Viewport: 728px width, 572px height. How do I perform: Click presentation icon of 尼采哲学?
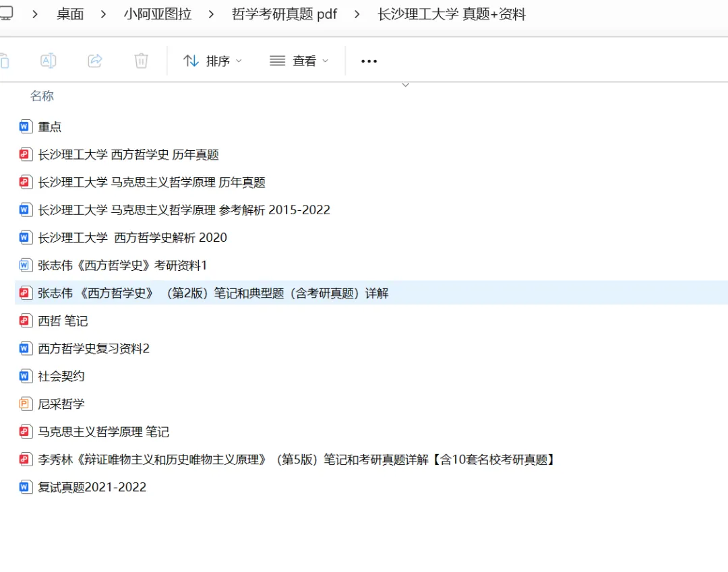25,404
